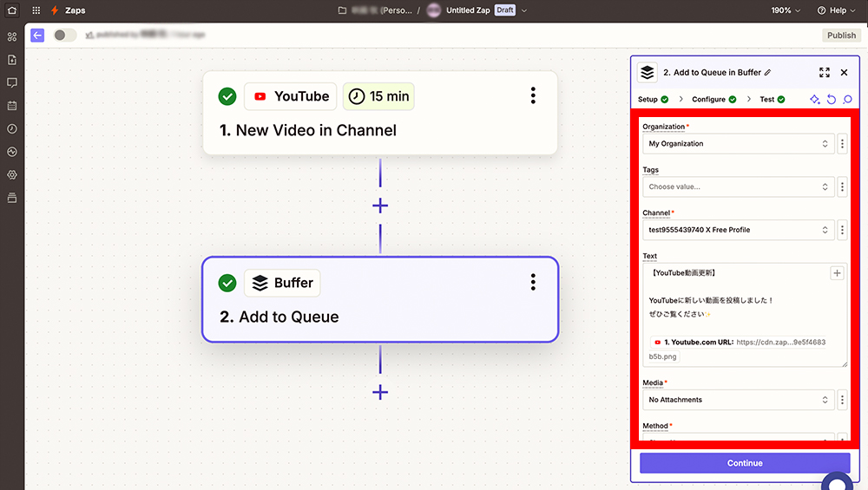Open Channel field options menu

click(843, 230)
